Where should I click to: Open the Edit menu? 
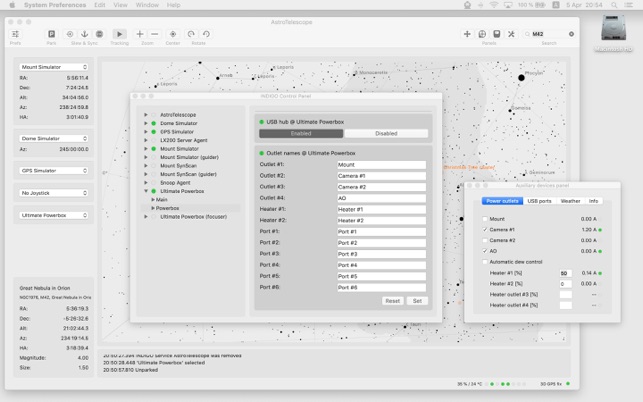100,5
